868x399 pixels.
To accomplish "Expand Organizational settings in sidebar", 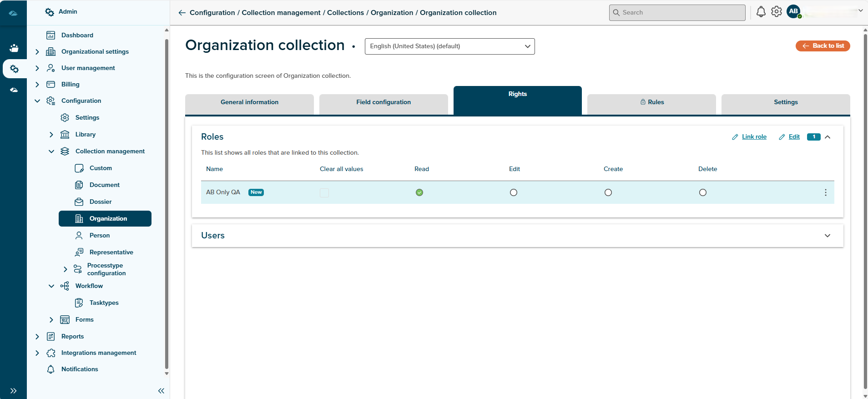I will click(37, 52).
